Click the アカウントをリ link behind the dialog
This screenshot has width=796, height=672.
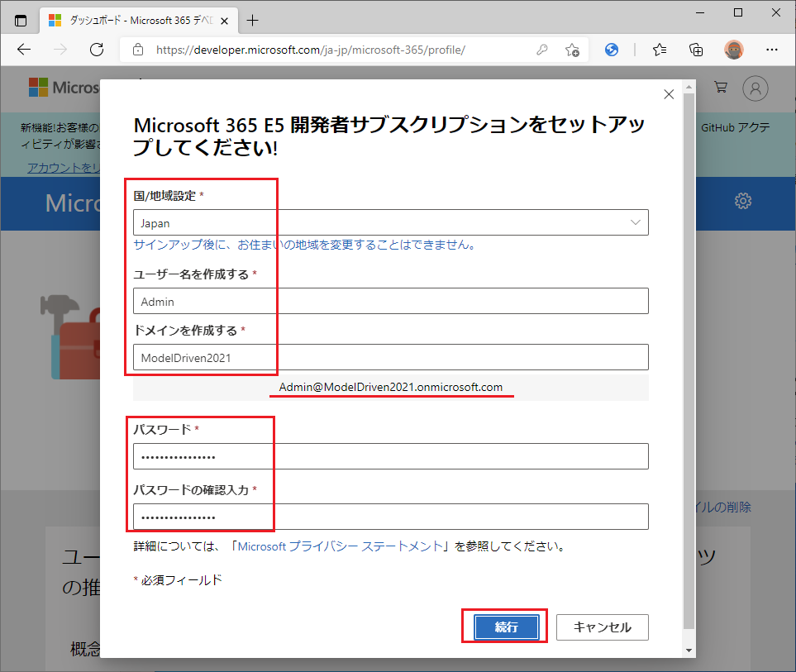[63, 168]
